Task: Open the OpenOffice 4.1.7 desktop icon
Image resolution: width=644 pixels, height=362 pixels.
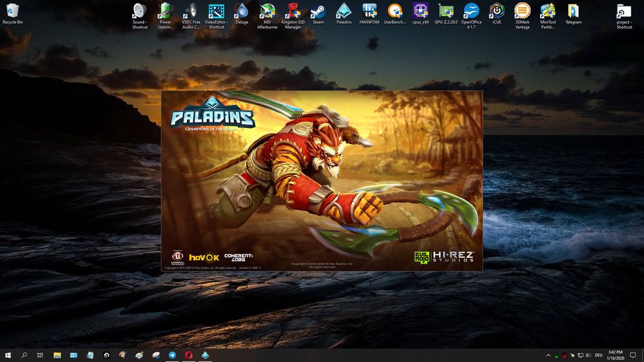Action: pos(471,15)
